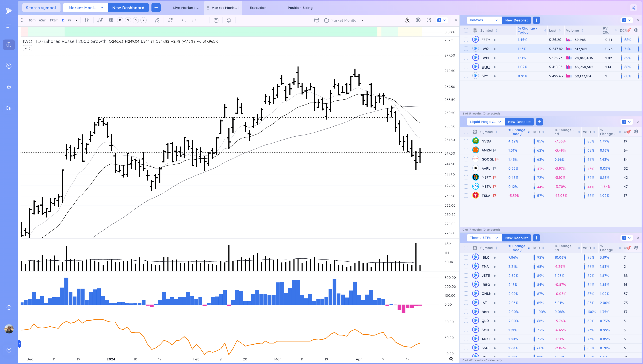
Task: Switch to Live Markets tab
Action: (186, 8)
